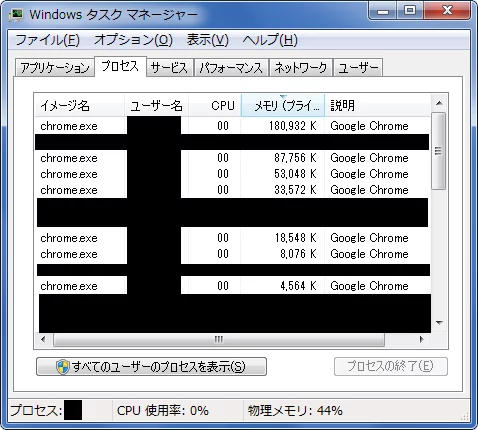
Task: Switch to the ユーザー tab
Action: (358, 68)
